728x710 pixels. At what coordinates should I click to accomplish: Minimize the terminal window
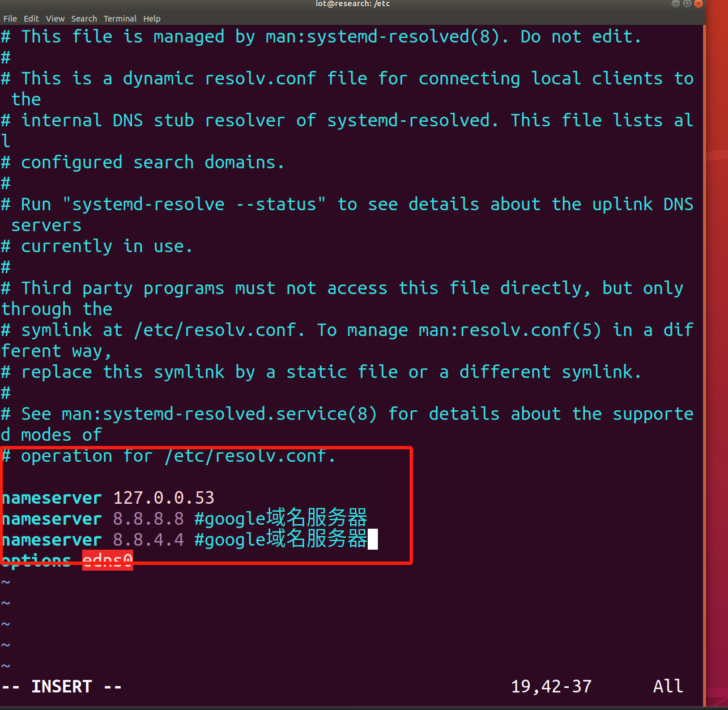click(x=675, y=3)
